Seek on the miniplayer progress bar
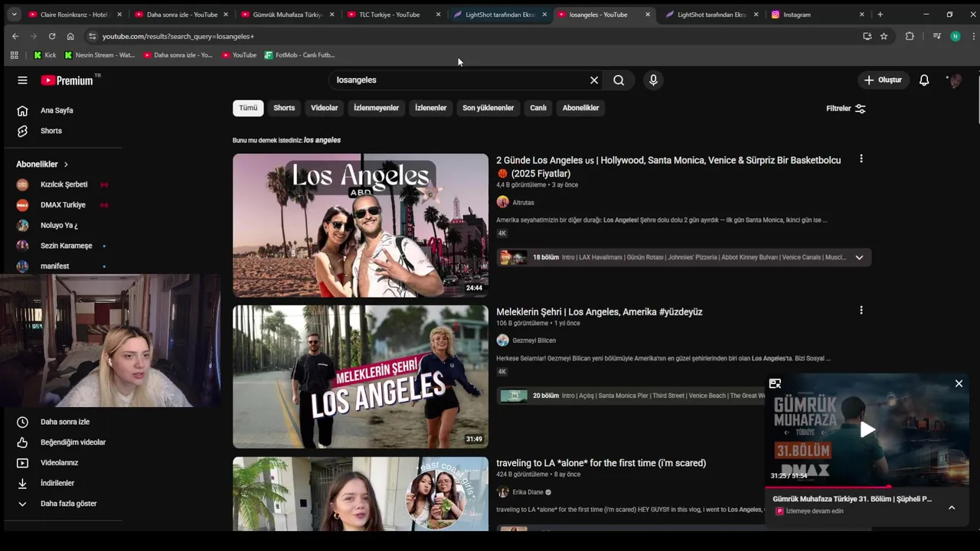Image resolution: width=980 pixels, height=551 pixels. coord(867,486)
